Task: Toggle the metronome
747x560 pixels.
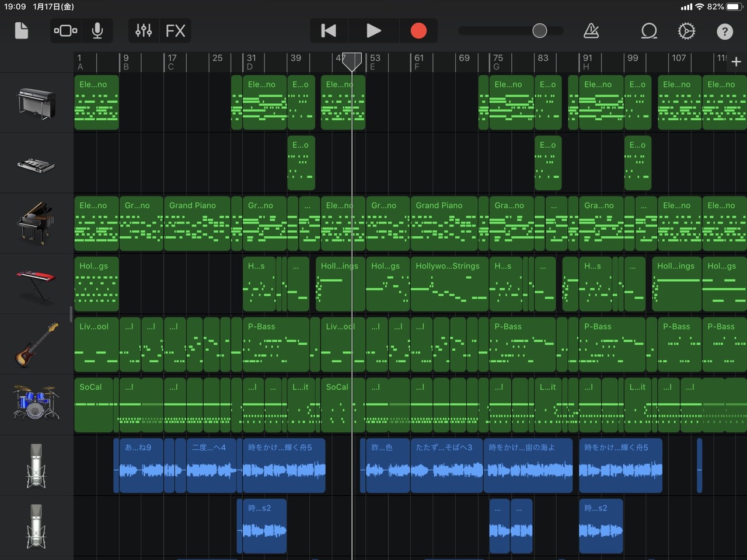Action: (x=591, y=30)
